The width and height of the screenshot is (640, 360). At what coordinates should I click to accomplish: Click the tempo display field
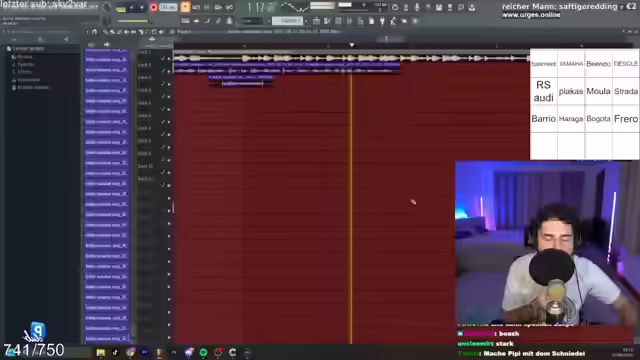coord(168,7)
